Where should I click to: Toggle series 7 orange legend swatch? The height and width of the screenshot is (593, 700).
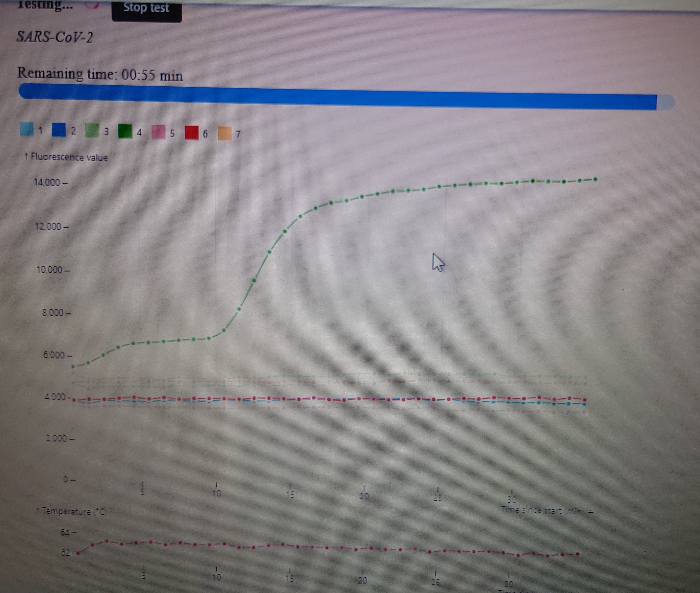[225, 133]
